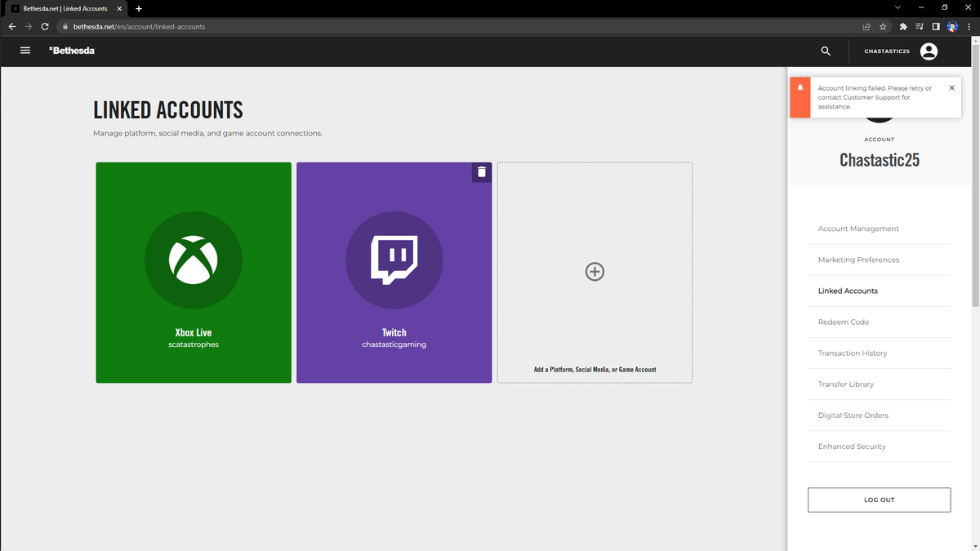This screenshot has height=551, width=980.
Task: Go back with the browser back arrow
Action: (11, 26)
